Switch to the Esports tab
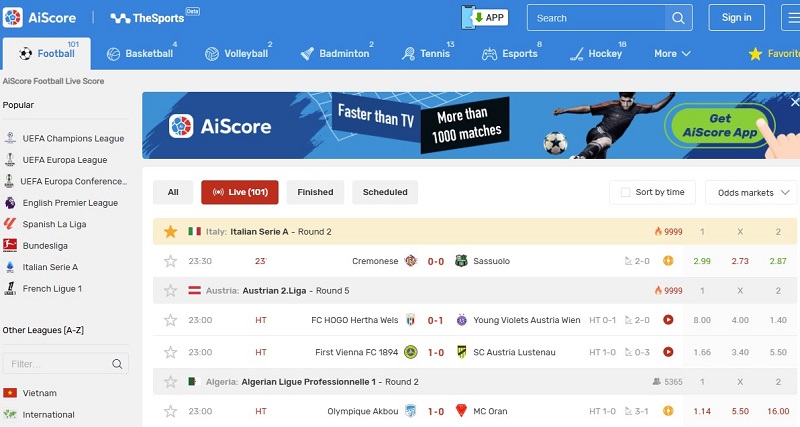 tap(511, 53)
